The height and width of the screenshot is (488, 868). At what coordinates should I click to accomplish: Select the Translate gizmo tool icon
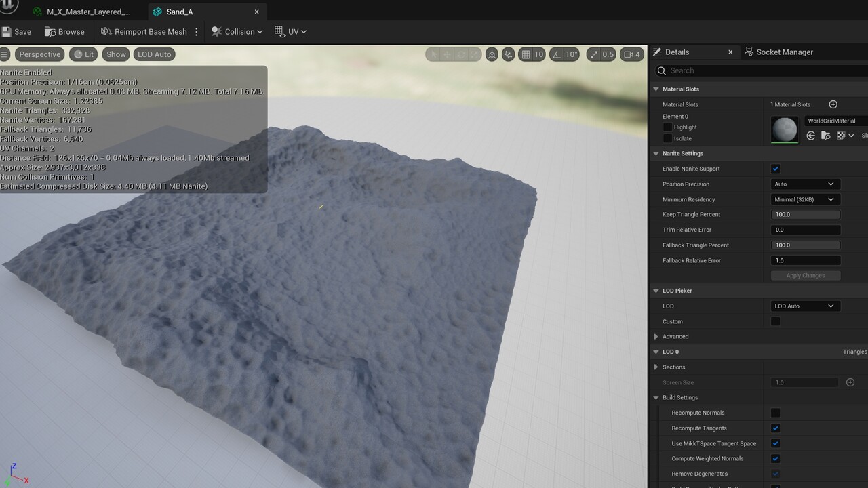coord(448,54)
